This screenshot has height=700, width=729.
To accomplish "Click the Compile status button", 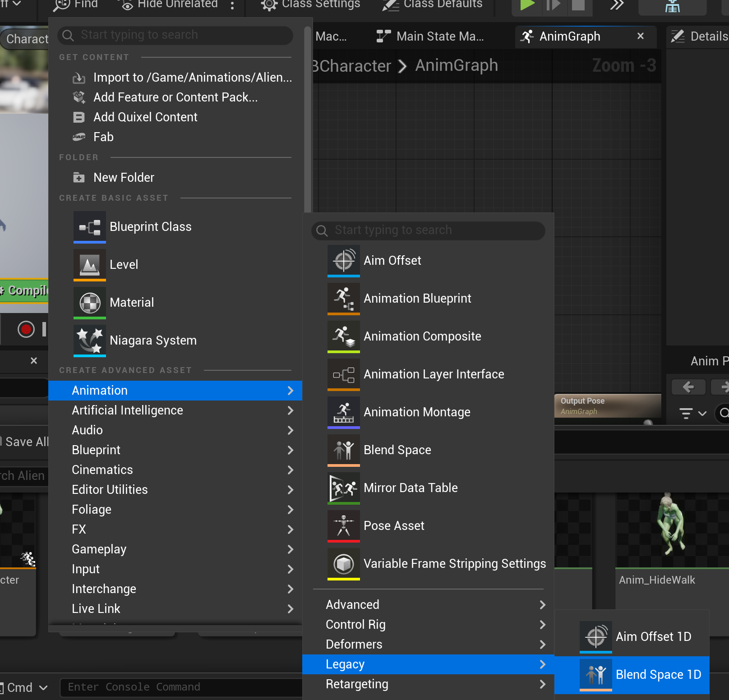I will click(24, 290).
